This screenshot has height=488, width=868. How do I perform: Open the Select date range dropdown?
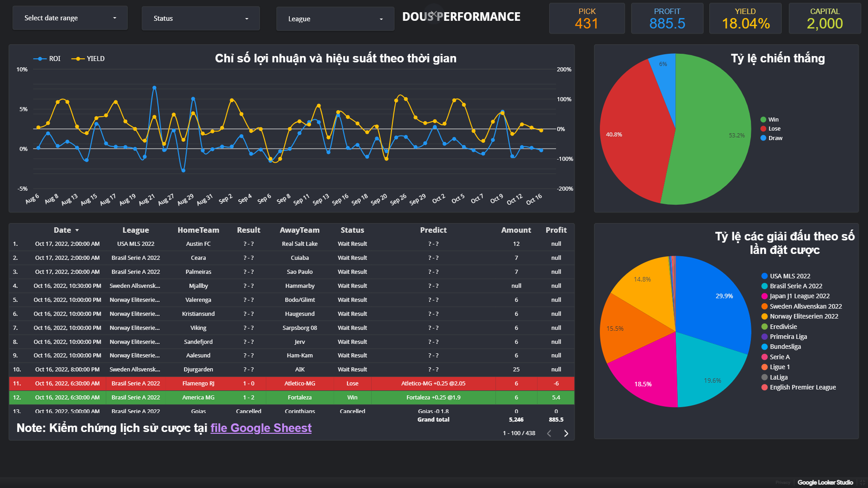[70, 18]
